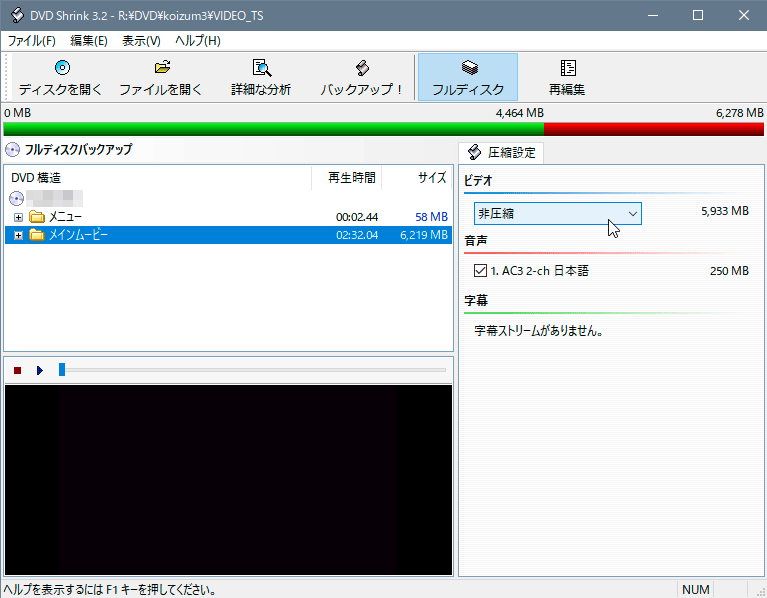The height and width of the screenshot is (598, 767).
Task: Open the ファイル(F) menu
Action: pyautogui.click(x=31, y=41)
